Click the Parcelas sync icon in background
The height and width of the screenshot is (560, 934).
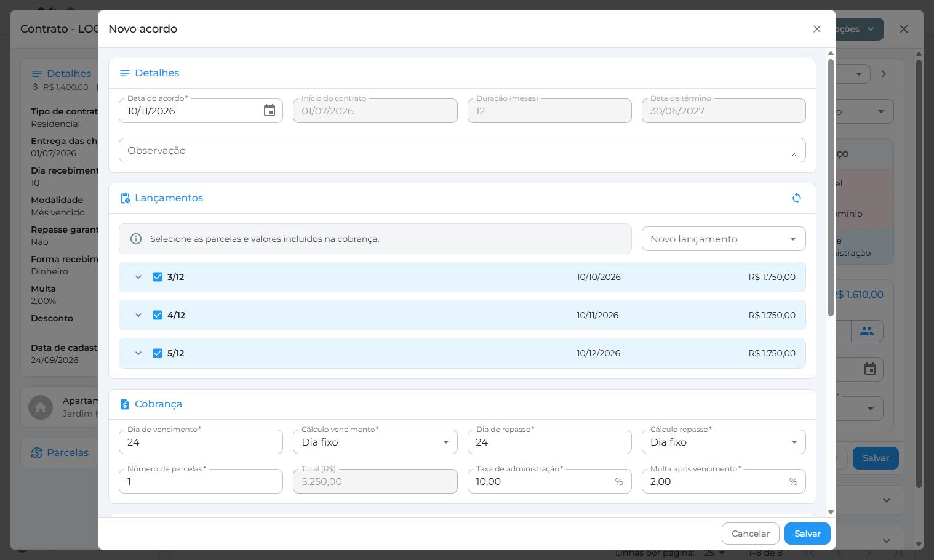pyautogui.click(x=37, y=453)
